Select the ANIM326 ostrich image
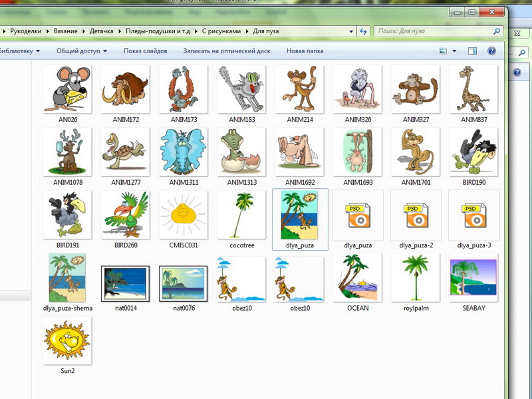Viewport: 532px width, 399px height. click(x=358, y=89)
